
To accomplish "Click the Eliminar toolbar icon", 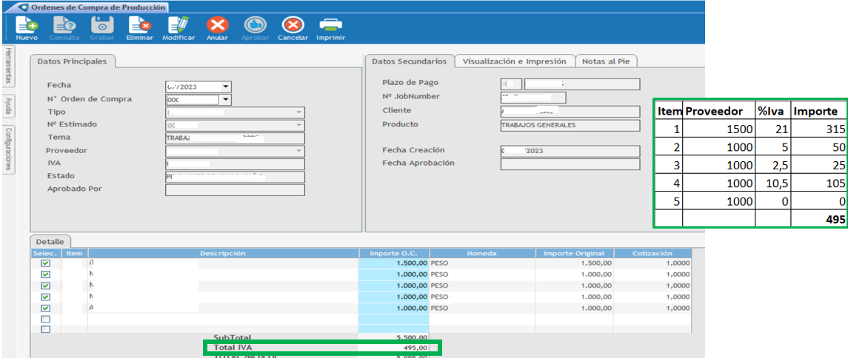I will tap(139, 25).
